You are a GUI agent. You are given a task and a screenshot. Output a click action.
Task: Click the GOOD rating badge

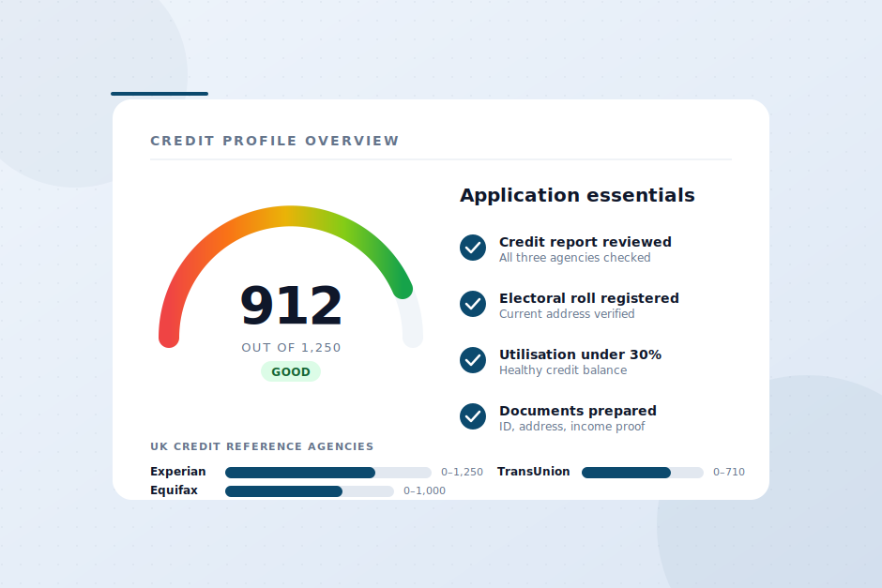(291, 371)
